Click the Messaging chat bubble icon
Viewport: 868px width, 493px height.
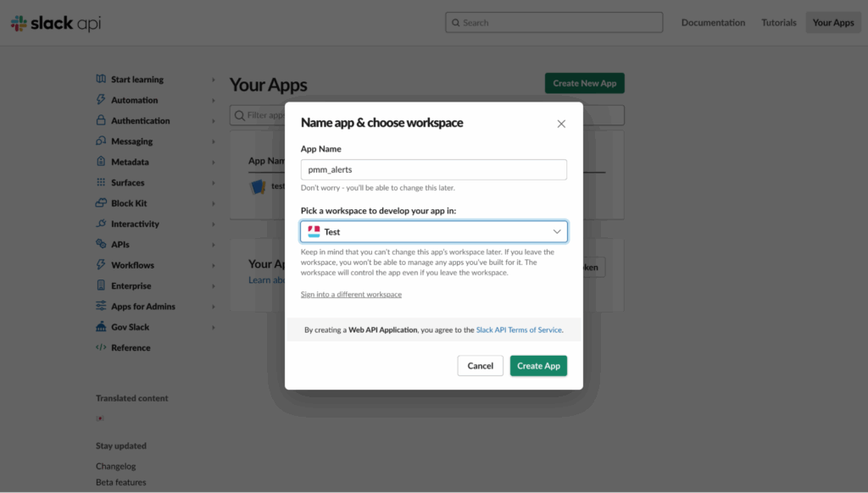101,141
